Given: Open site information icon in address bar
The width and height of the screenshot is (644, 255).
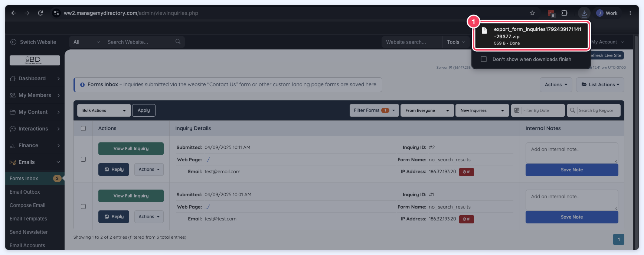Looking at the screenshot, I should tap(56, 13).
